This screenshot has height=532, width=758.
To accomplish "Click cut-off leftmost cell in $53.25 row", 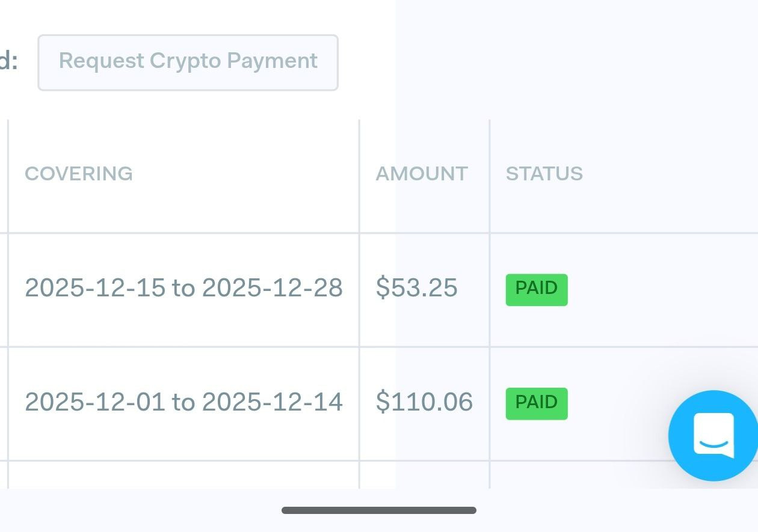I will tap(3, 289).
